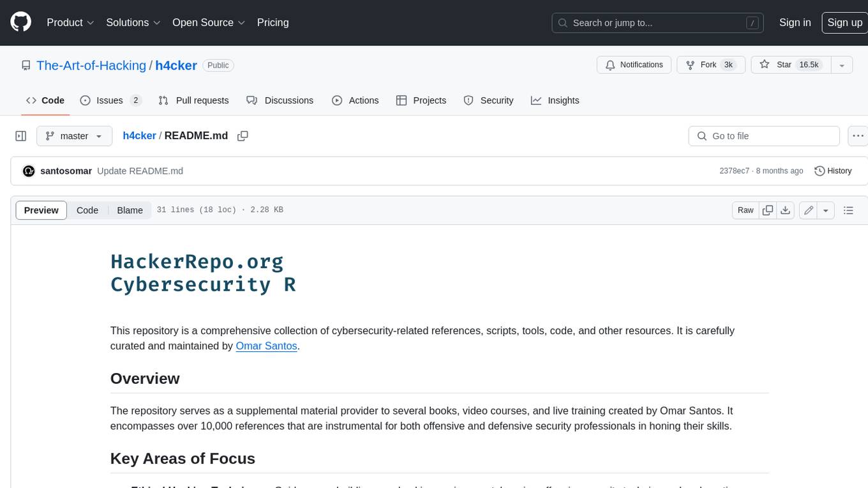Screen dimensions: 868x488
Task: Fork the repository
Action: pyautogui.click(x=711, y=65)
